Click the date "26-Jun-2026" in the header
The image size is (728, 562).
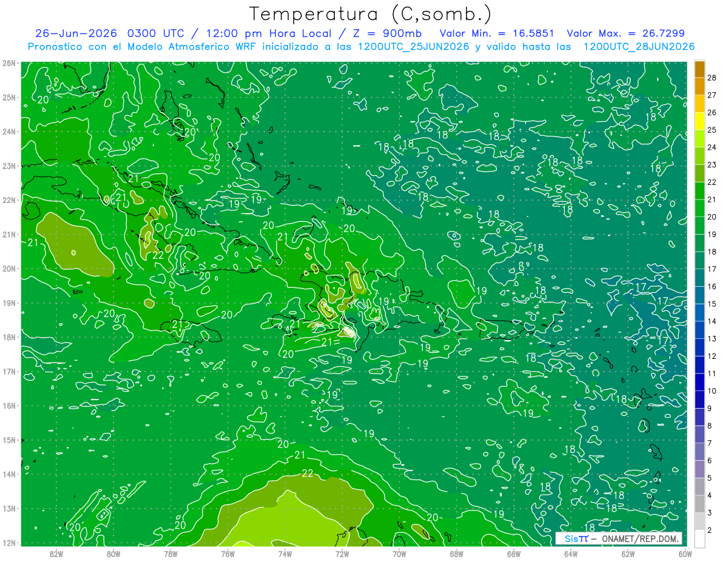(76, 33)
